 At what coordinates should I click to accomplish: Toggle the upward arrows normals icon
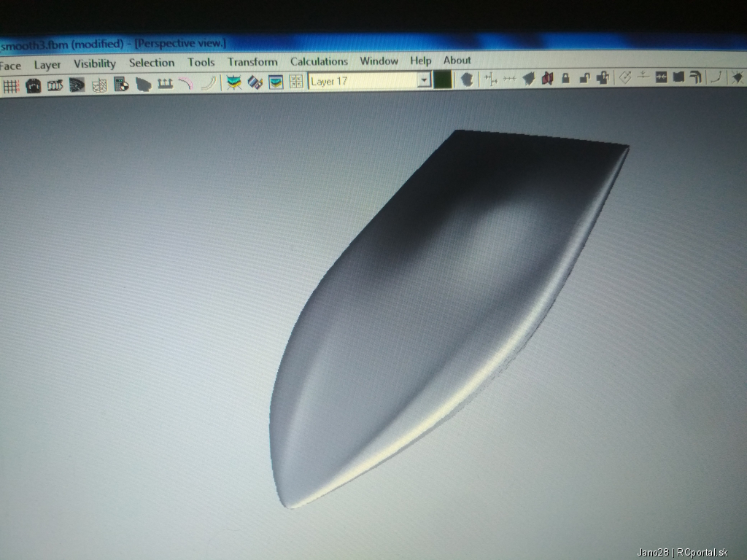[165, 84]
